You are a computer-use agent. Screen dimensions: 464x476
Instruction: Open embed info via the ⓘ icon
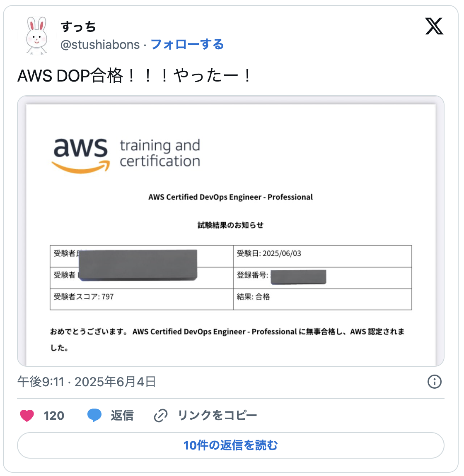435,382
